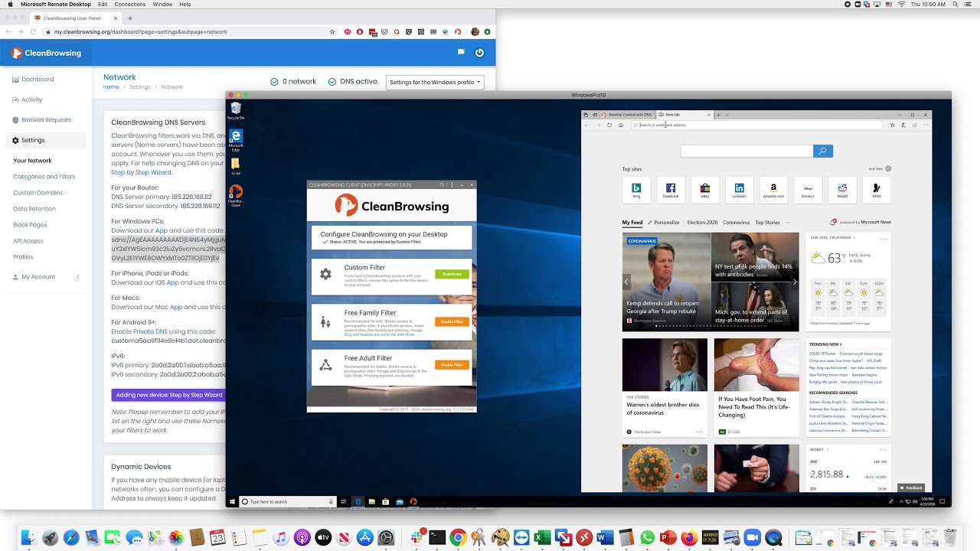Click the Free Adult Filter triangle icon
Image resolution: width=980 pixels, height=551 pixels.
[x=326, y=365]
